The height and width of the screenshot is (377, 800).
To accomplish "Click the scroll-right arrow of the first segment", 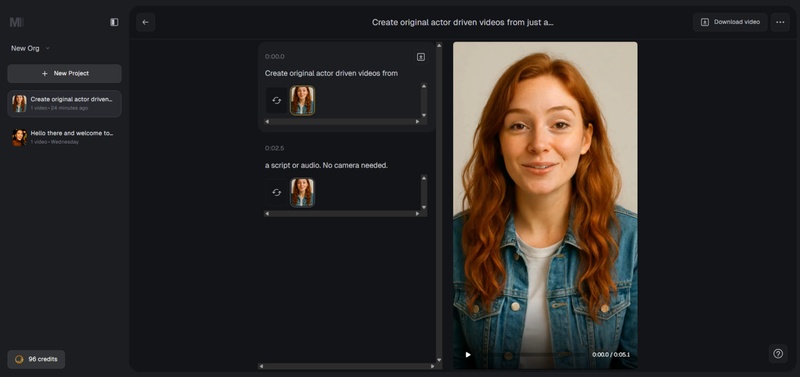I will point(417,122).
